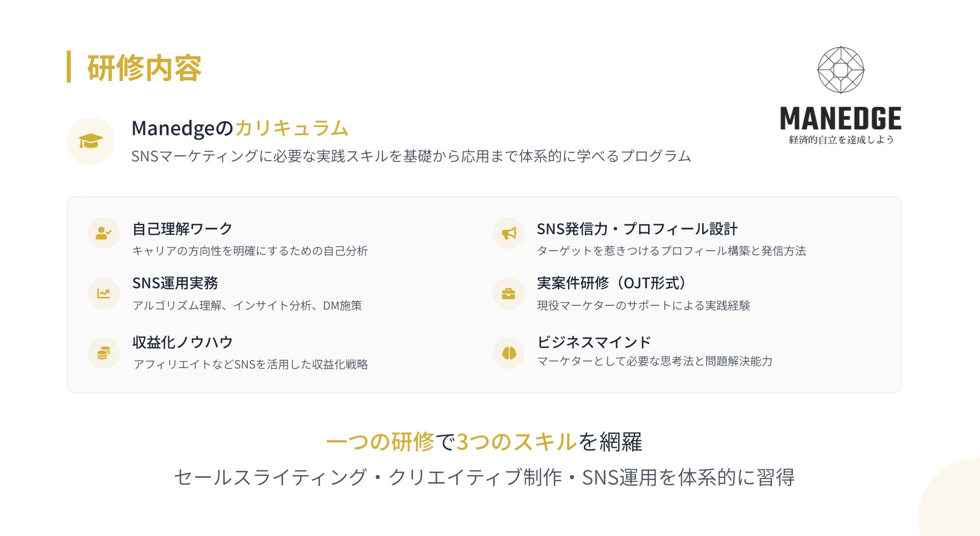
Task: Click the 一つの研修で3つのスキルを網羅 headline
Action: pyautogui.click(x=483, y=442)
